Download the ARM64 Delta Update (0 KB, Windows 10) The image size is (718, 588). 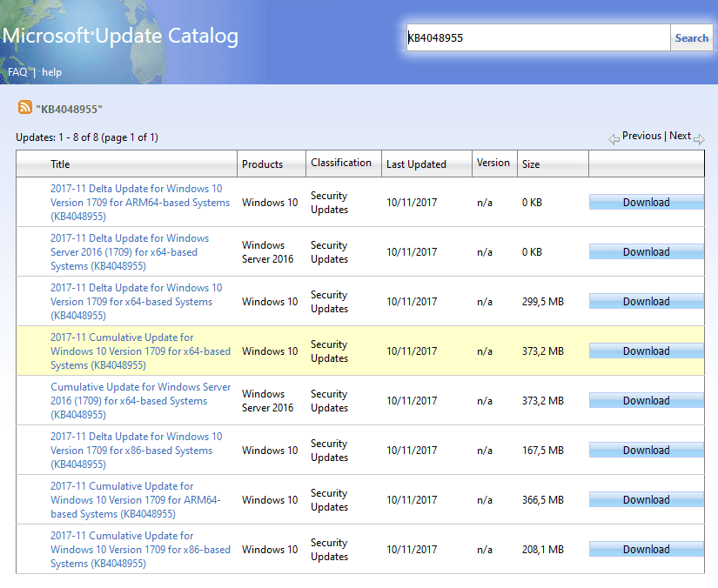646,203
